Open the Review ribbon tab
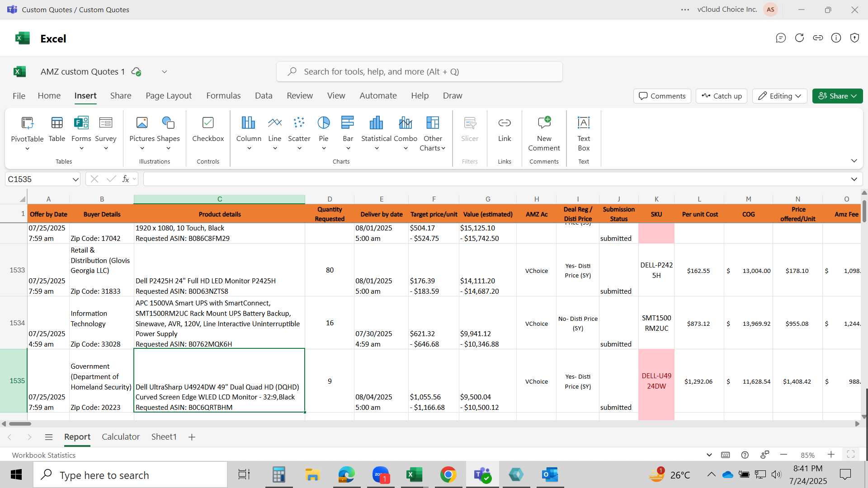868x488 pixels. pyautogui.click(x=300, y=96)
